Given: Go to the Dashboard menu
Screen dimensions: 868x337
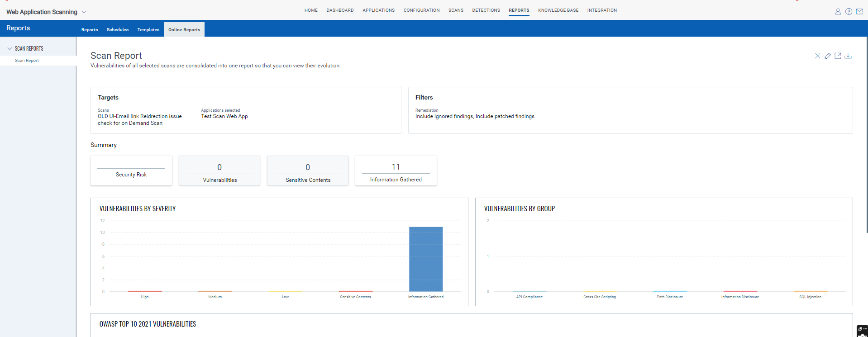Looking at the screenshot, I should (x=340, y=10).
